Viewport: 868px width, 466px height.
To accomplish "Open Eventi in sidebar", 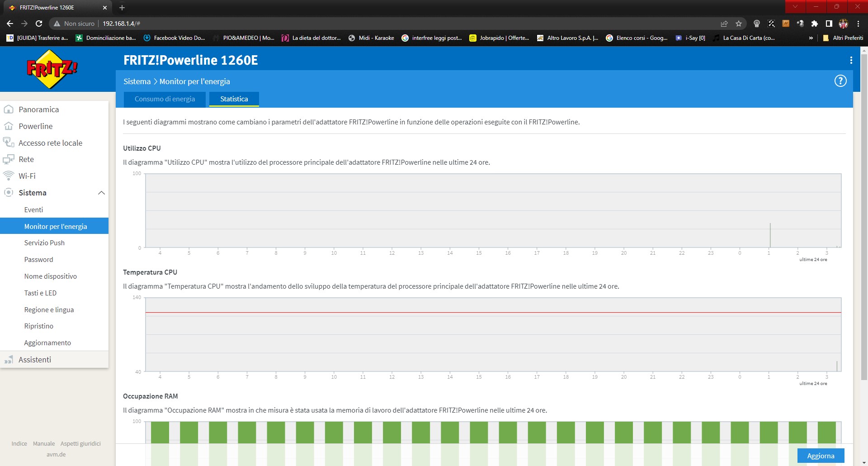I will pos(33,210).
